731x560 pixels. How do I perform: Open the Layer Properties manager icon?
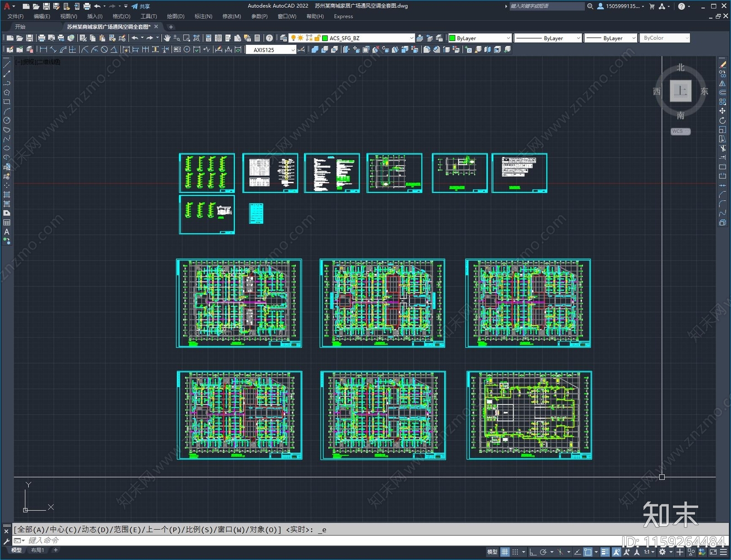[283, 38]
